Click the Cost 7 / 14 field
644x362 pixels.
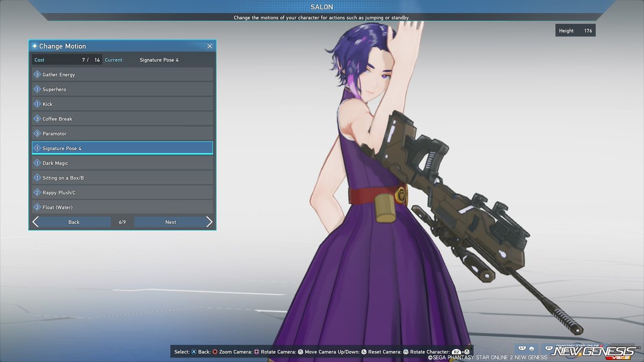pos(67,60)
